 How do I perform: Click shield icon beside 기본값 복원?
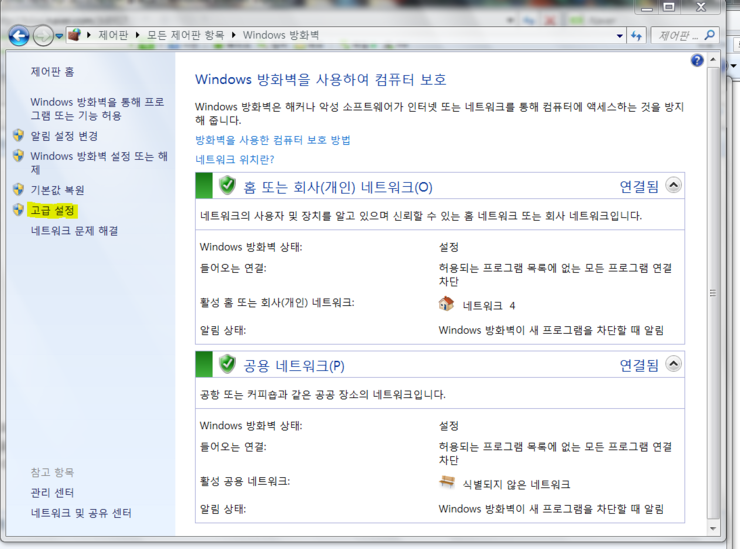point(18,189)
